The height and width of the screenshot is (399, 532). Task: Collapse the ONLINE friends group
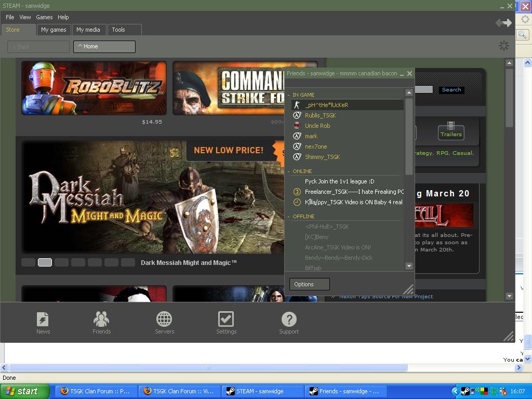point(289,171)
